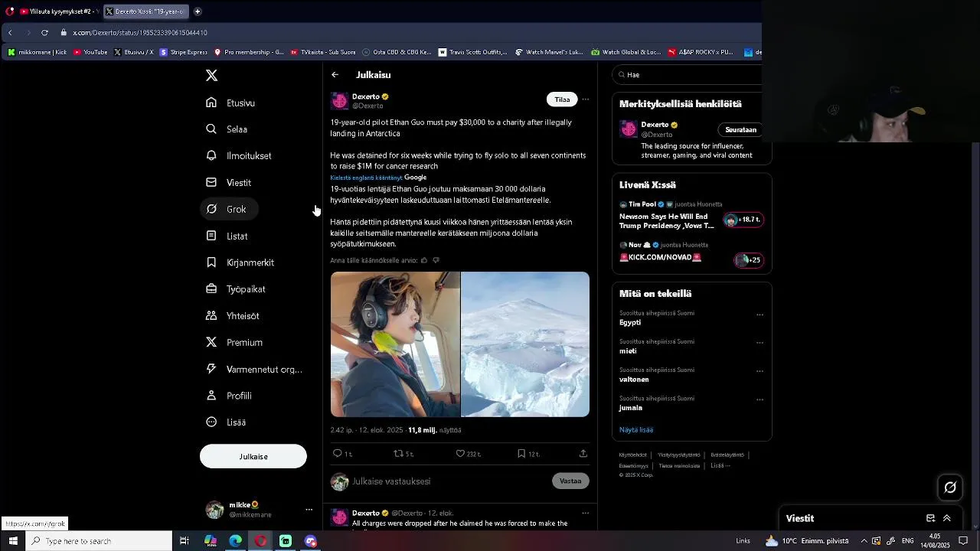Viewport: 980px width, 551px height.
Task: Click the share icon on the post
Action: click(583, 454)
